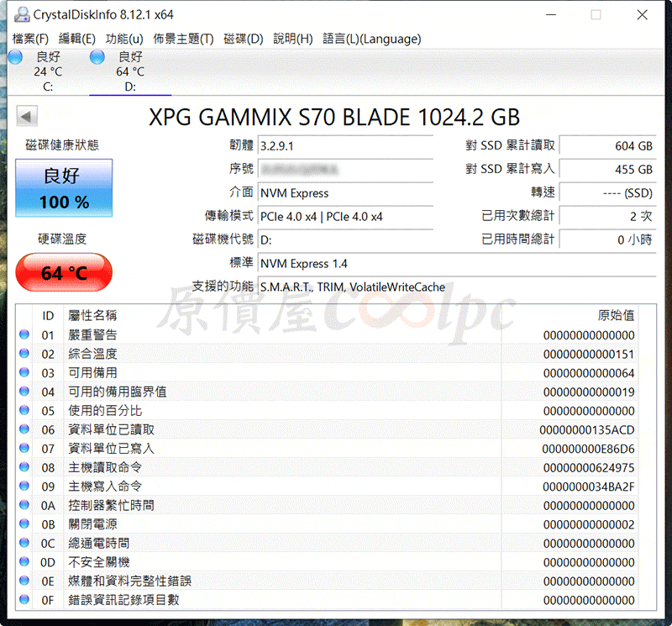Click status orb of attribute 06 資料單位已讀取
The image size is (672, 626).
[x=24, y=429]
